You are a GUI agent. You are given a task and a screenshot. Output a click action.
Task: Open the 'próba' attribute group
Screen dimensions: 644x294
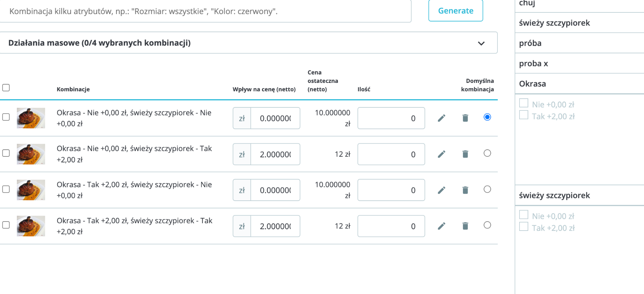click(x=580, y=43)
